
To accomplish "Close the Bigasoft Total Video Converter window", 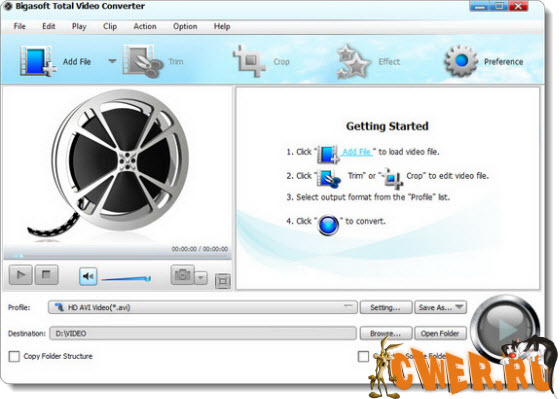I will click(519, 6).
